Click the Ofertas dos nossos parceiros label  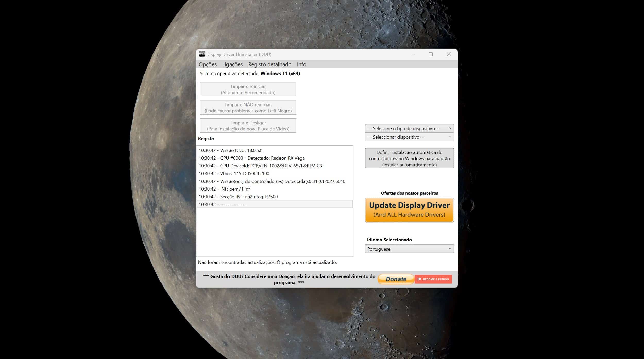(409, 193)
